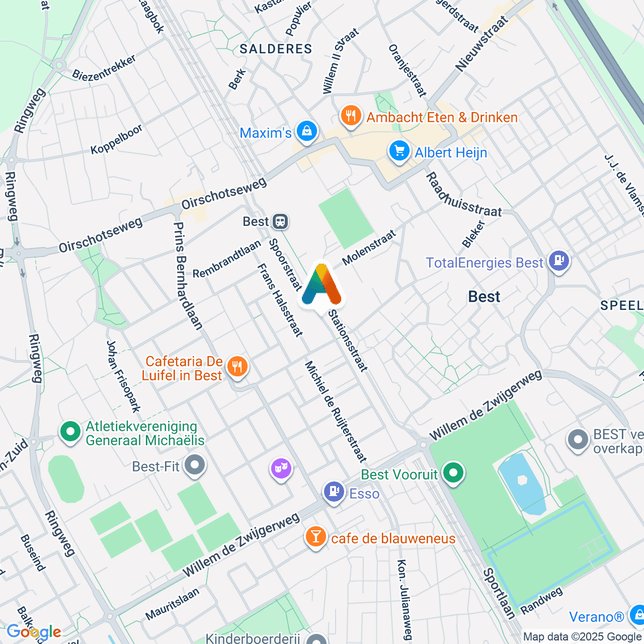The image size is (644, 644).
Task: Click the SALDERES neighborhood label
Action: [x=276, y=49]
